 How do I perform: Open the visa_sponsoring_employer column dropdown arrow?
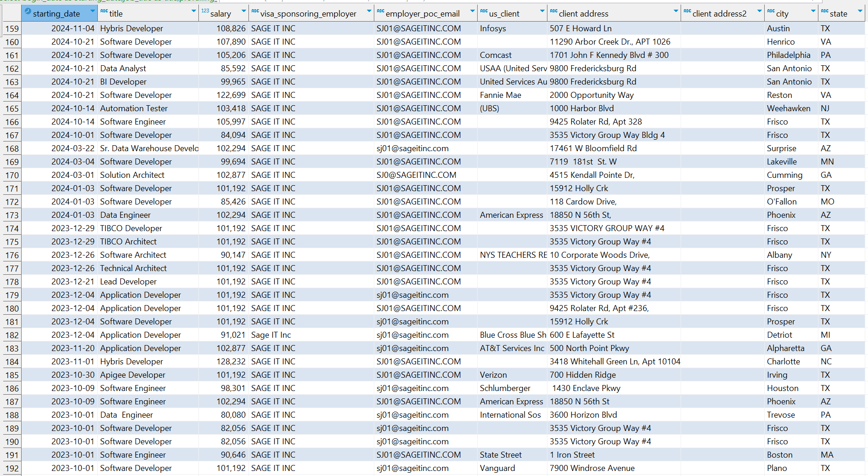(x=369, y=11)
